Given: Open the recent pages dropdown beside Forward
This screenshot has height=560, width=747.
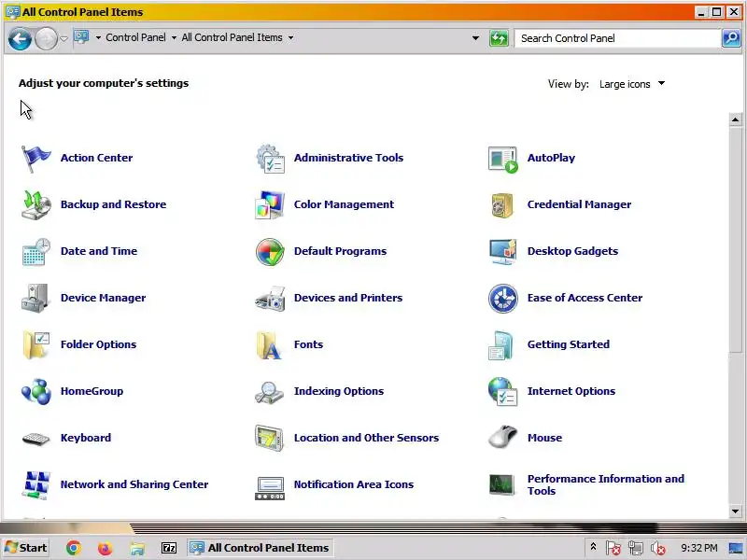Looking at the screenshot, I should (63, 38).
